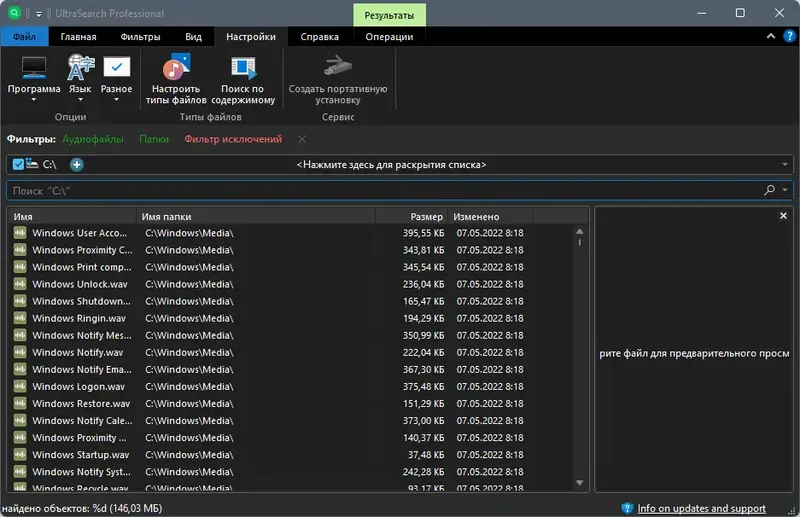
Task: Remove filters with the X icon
Action: [x=302, y=139]
